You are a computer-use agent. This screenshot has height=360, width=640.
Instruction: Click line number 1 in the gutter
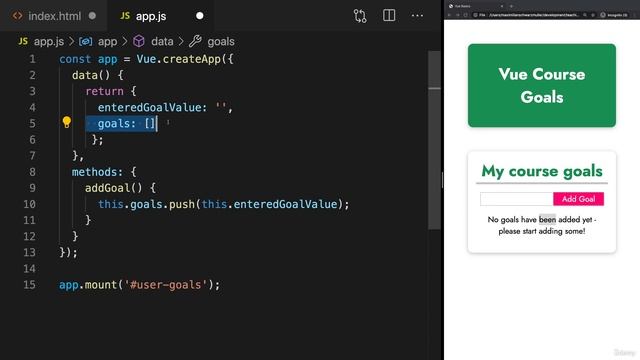(32, 59)
